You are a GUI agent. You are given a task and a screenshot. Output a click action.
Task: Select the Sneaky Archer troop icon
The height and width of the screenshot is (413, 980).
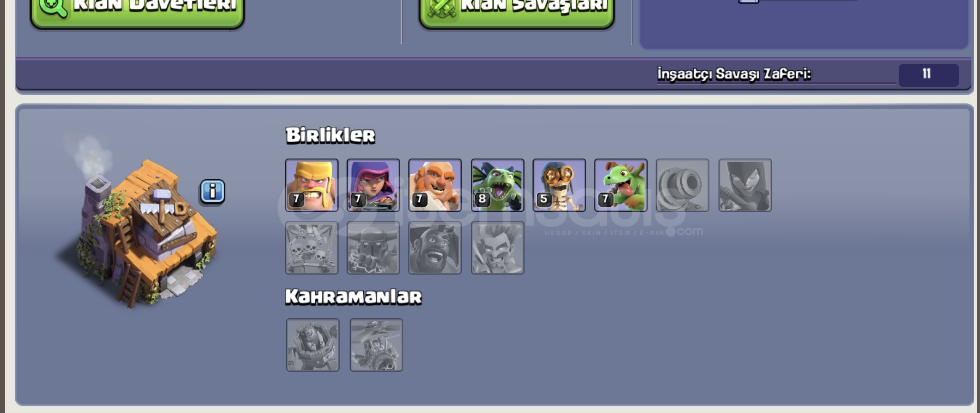[373, 185]
